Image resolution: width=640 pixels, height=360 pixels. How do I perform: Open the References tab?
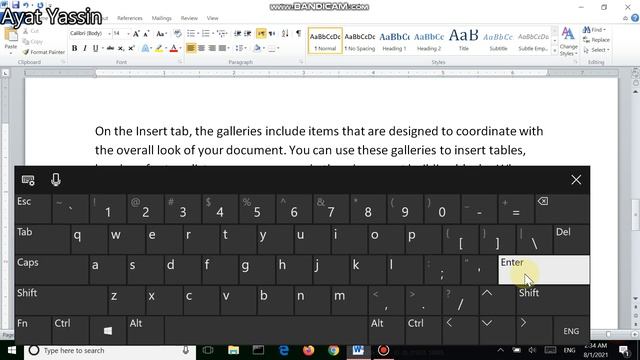tap(130, 18)
